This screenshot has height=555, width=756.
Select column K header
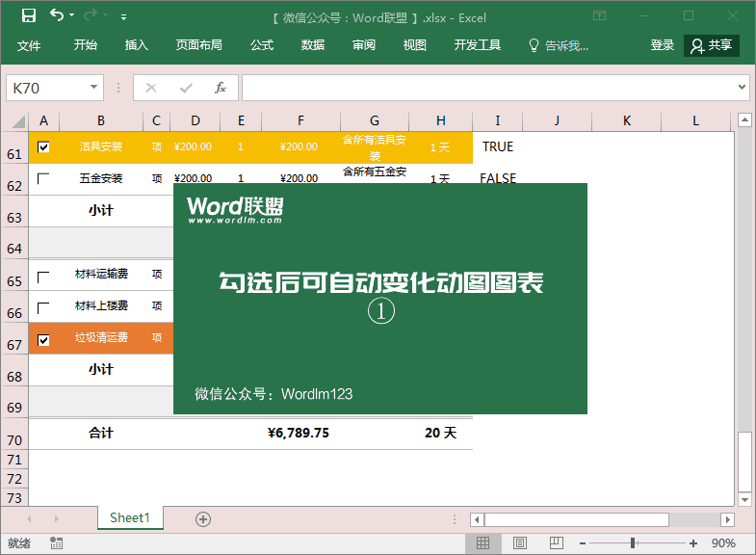[626, 120]
